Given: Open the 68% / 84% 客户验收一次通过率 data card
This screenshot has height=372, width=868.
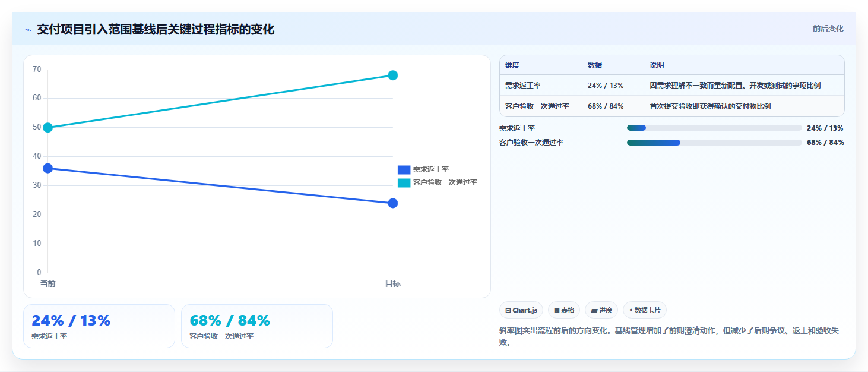Looking at the screenshot, I should point(257,326).
